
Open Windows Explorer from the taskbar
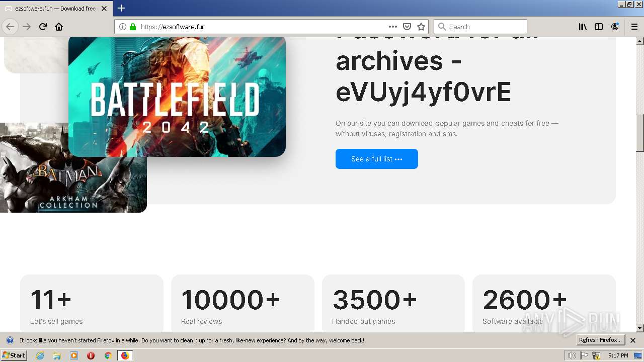(57, 355)
